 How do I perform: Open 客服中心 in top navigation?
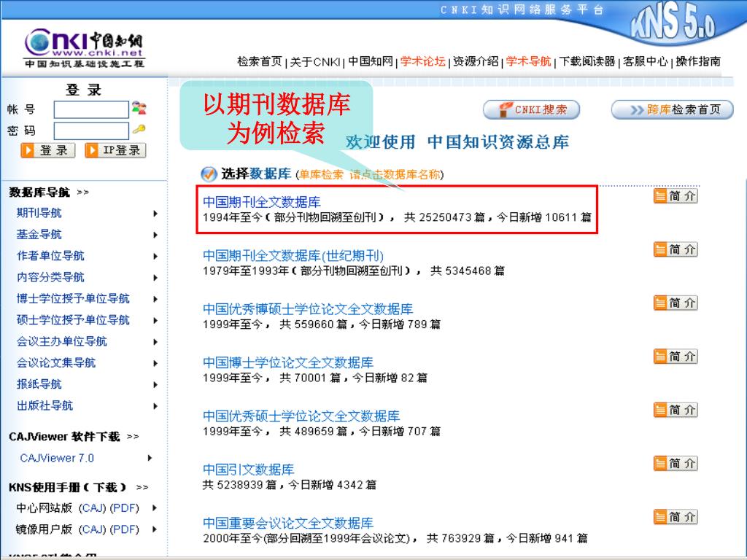point(646,61)
